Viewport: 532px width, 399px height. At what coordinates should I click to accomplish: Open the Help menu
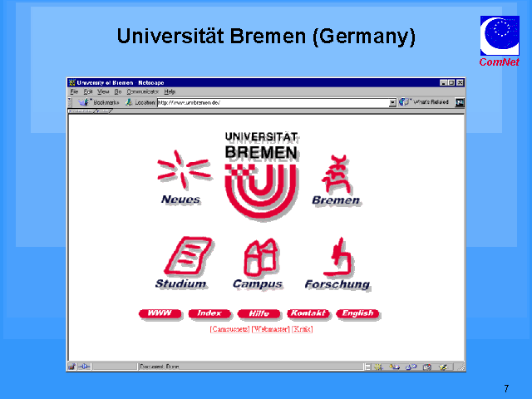(x=170, y=91)
